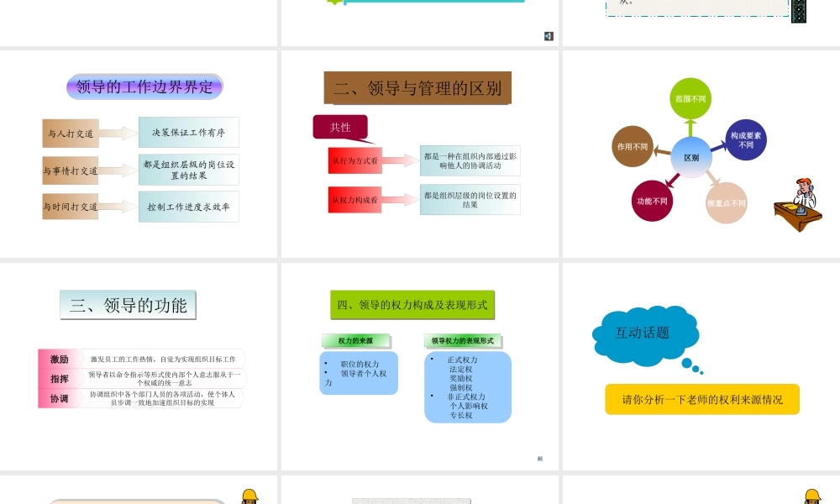Select the dark red 功能不同 circle
This screenshot has width=840, height=504.
(652, 201)
